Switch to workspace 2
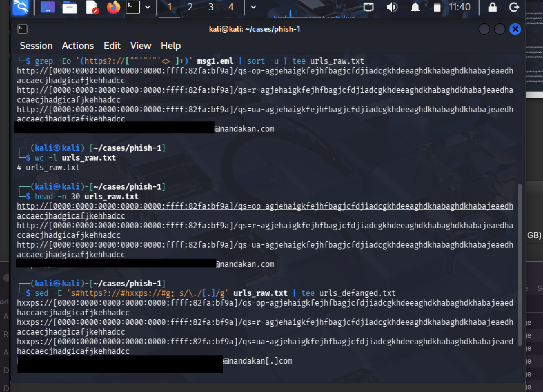 click(190, 7)
